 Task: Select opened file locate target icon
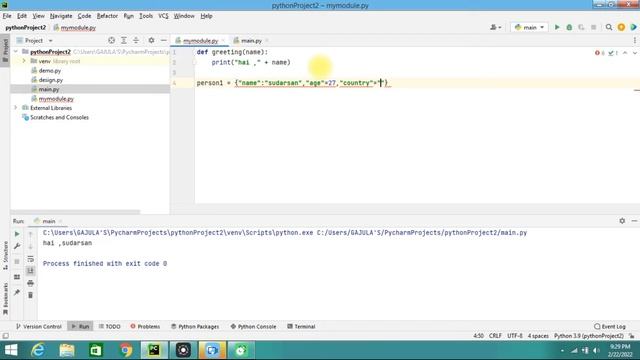point(111,40)
